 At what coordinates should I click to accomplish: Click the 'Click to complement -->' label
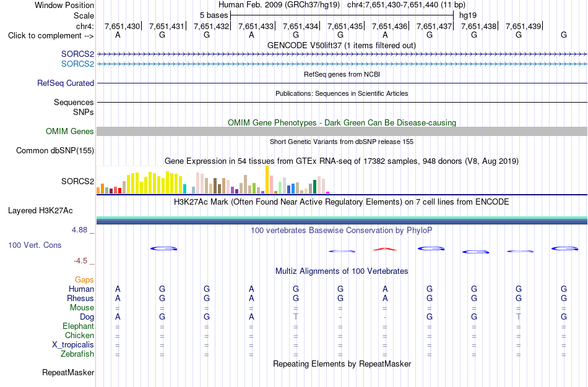(x=51, y=36)
